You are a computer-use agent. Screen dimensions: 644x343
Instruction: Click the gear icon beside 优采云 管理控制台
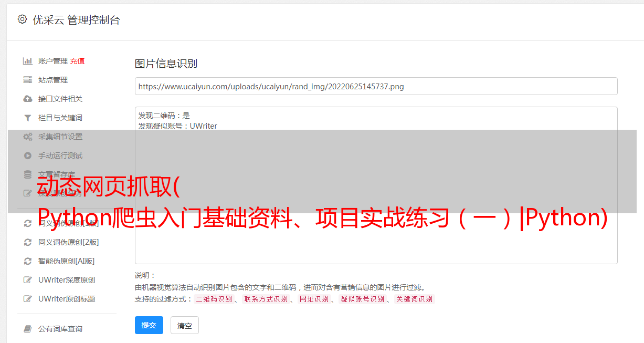[x=22, y=19]
